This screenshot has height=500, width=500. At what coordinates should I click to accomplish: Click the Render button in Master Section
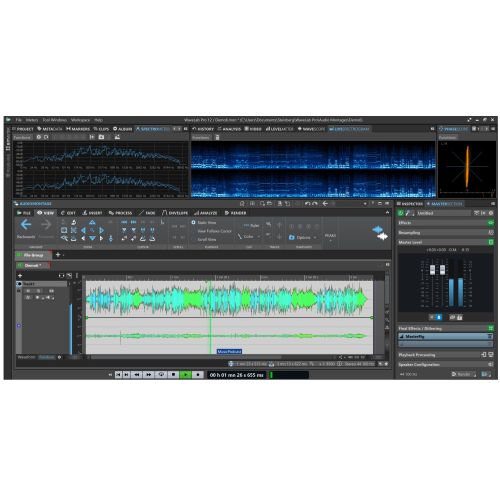point(463,374)
